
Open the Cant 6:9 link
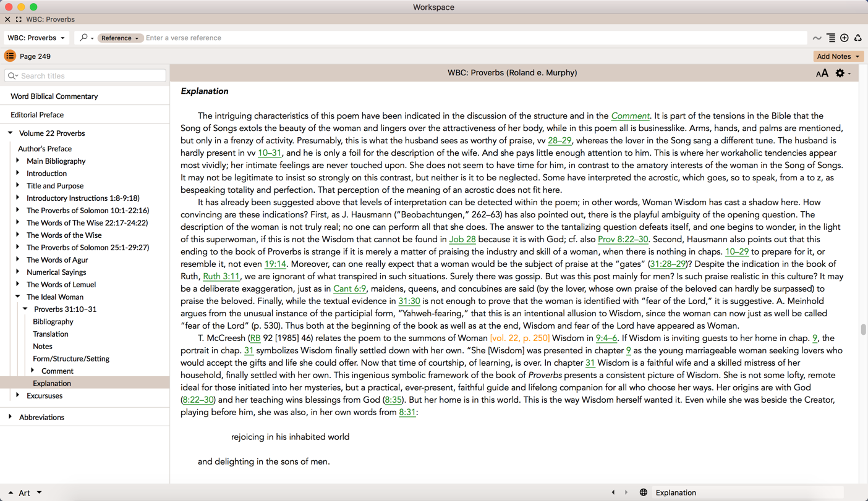coord(350,288)
